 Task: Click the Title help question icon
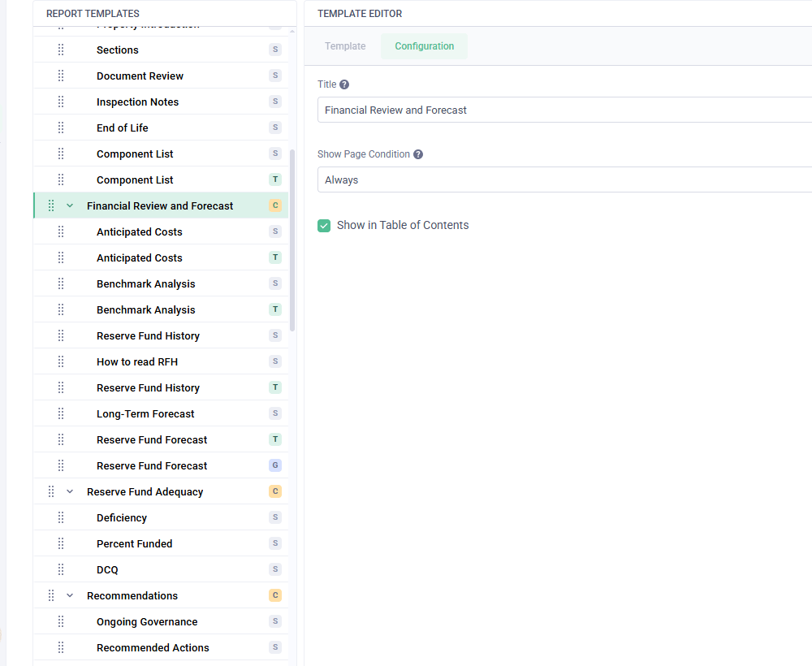344,84
